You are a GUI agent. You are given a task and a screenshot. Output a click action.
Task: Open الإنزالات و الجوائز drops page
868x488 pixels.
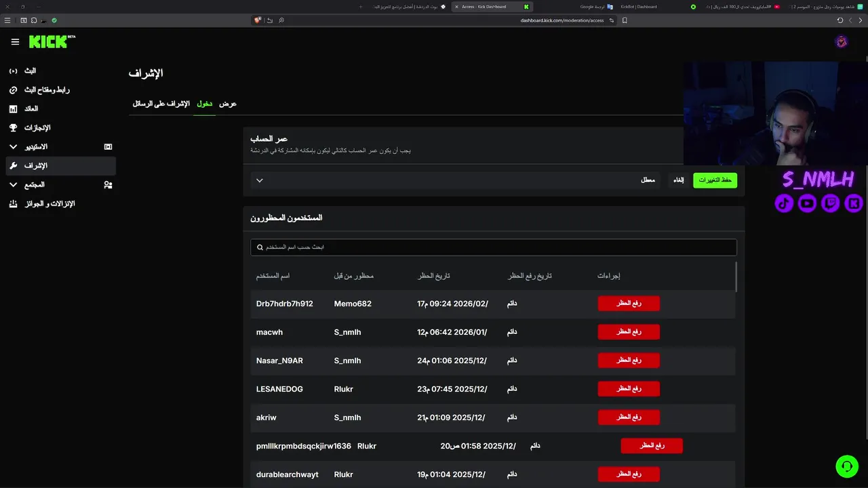point(60,203)
